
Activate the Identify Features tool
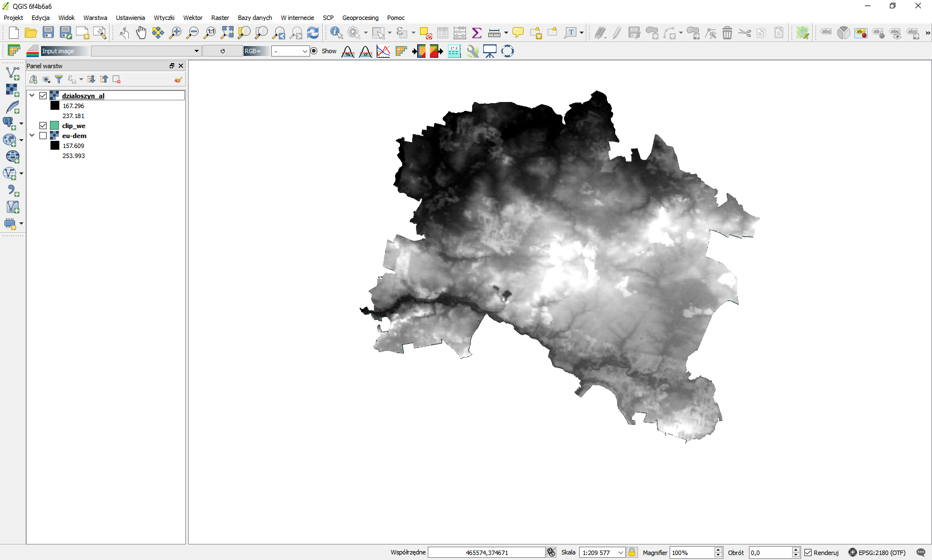pos(336,33)
